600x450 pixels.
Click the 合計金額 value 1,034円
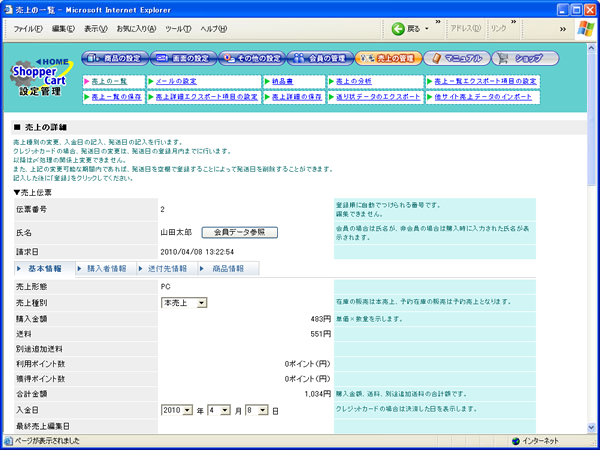click(x=318, y=394)
